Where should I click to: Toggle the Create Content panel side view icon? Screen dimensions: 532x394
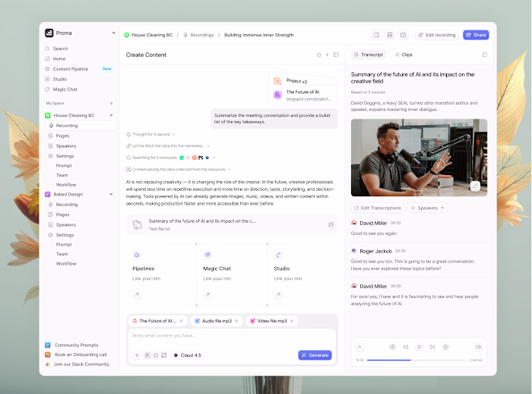336,55
